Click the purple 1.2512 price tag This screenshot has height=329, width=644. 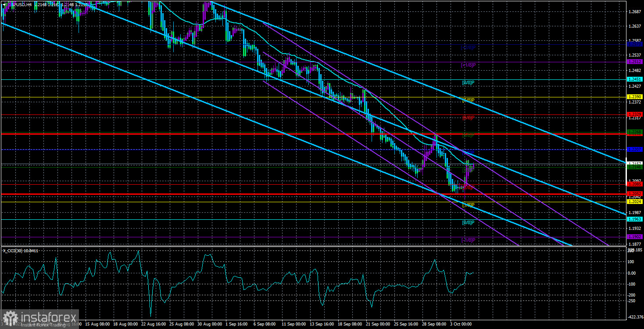tap(635, 62)
